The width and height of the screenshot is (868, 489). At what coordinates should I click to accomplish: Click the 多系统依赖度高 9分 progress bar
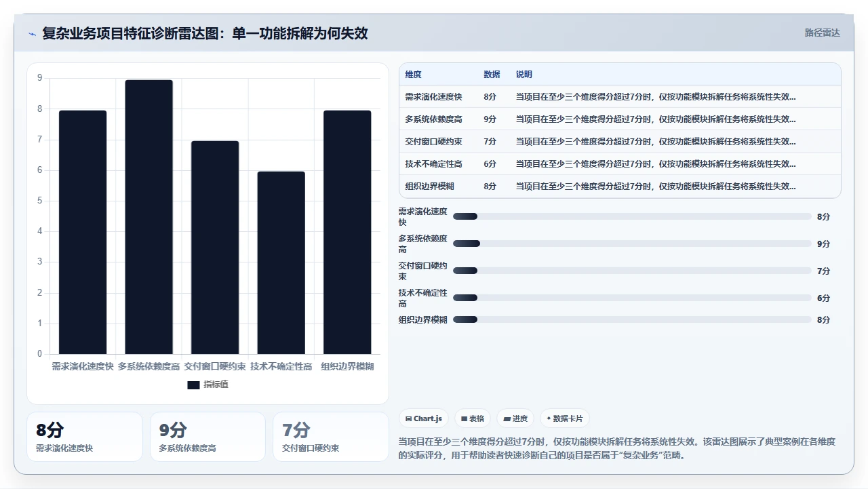[x=632, y=243]
